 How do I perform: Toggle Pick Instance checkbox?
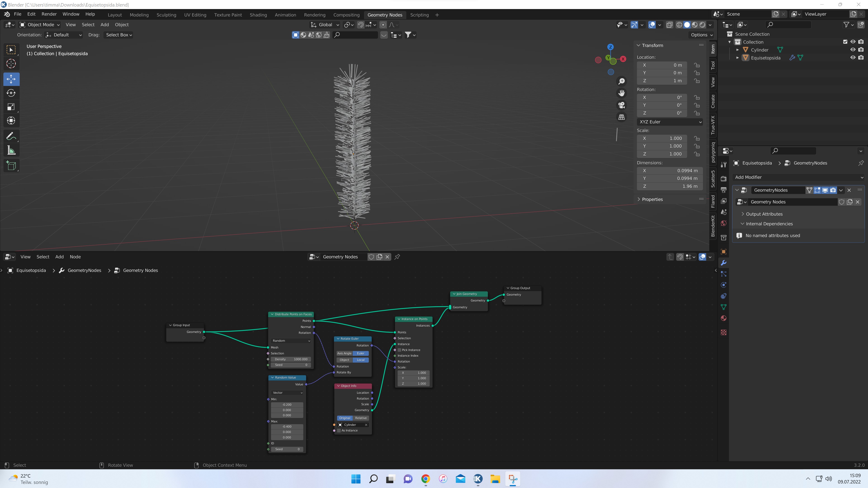tap(400, 350)
